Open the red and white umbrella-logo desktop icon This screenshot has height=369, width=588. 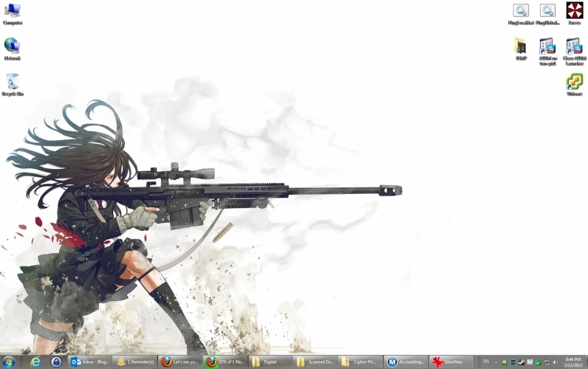(x=575, y=13)
